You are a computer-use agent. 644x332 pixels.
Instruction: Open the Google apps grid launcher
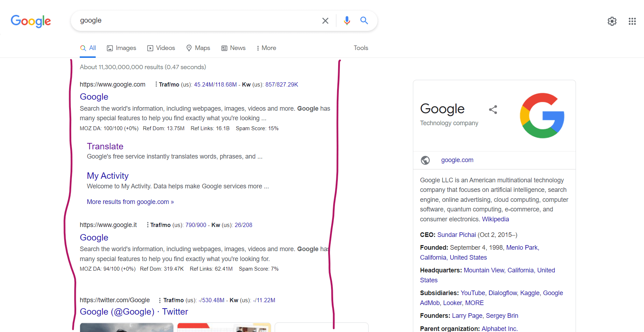[632, 21]
